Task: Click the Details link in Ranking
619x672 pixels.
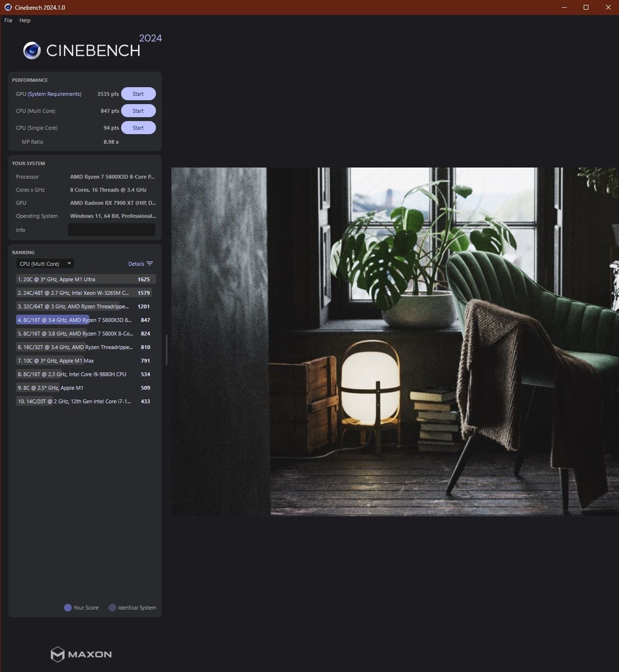Action: 136,264
